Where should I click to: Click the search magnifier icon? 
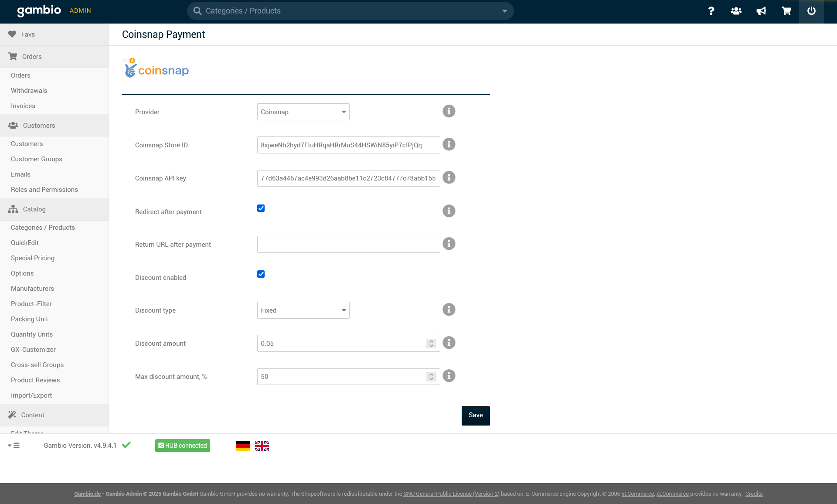click(197, 11)
